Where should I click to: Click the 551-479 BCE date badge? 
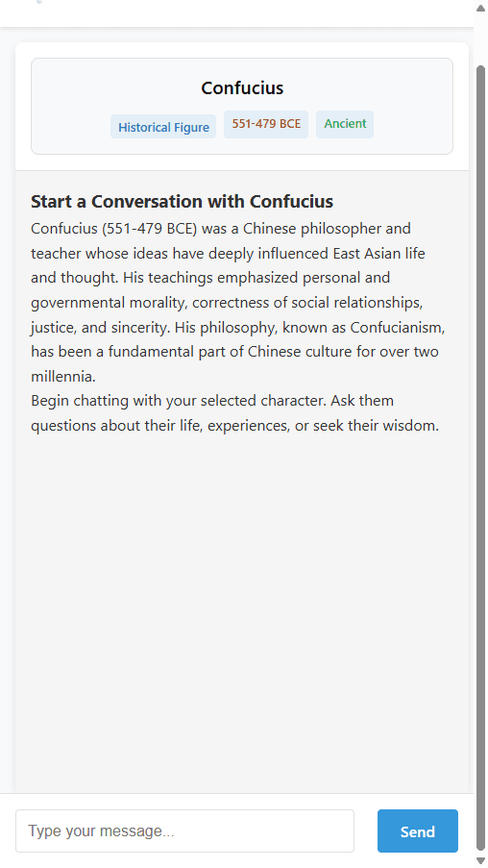pyautogui.click(x=266, y=123)
